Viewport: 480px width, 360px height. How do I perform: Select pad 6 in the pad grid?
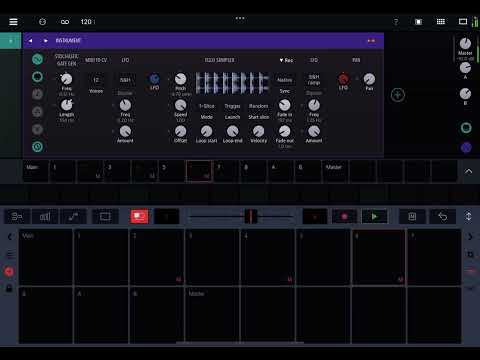click(x=379, y=257)
